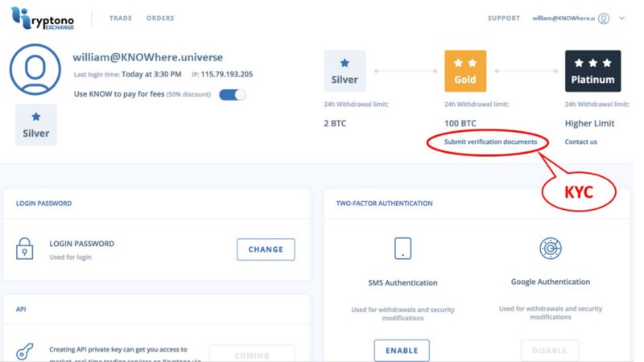The height and width of the screenshot is (362, 644).
Task: Click the Today at 3:30 PM login time
Action: [151, 74]
